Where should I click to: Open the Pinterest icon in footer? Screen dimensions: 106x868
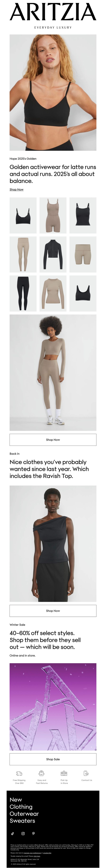[x=34, y=834]
